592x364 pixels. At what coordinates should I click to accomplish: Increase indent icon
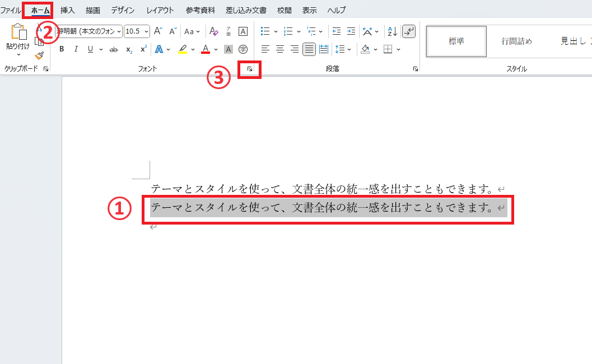click(x=351, y=31)
